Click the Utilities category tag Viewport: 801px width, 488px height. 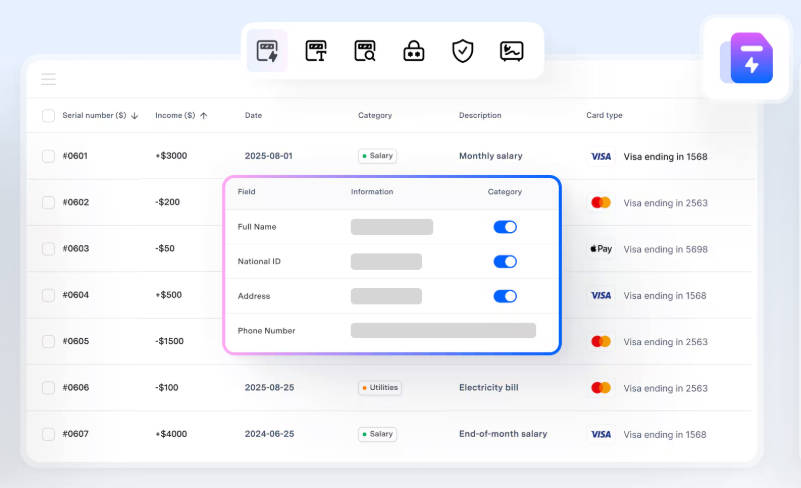pos(380,388)
